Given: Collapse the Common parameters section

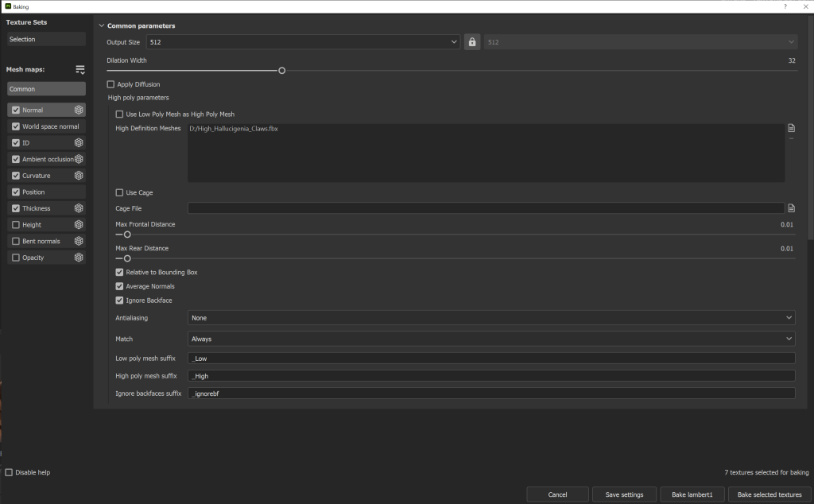Looking at the screenshot, I should (x=101, y=26).
